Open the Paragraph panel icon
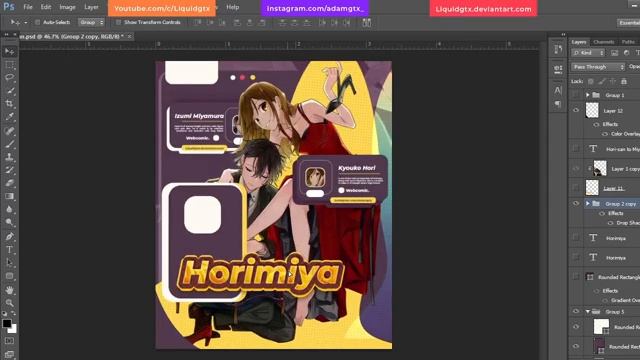Image resolution: width=640 pixels, height=360 pixels. pyautogui.click(x=558, y=104)
